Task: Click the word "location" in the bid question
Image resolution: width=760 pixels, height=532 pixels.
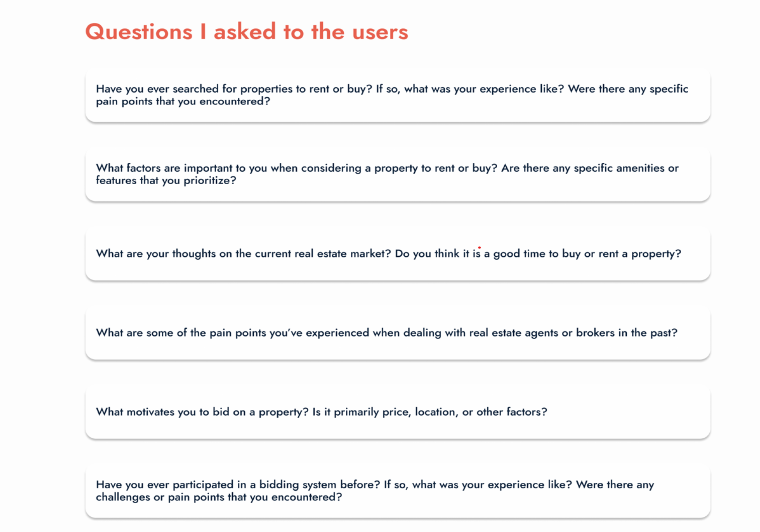Action: point(436,412)
